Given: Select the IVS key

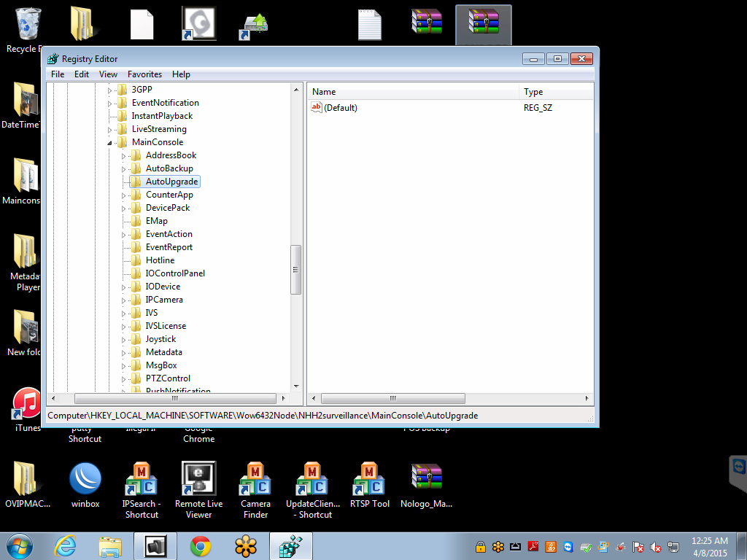Looking at the screenshot, I should point(152,313).
